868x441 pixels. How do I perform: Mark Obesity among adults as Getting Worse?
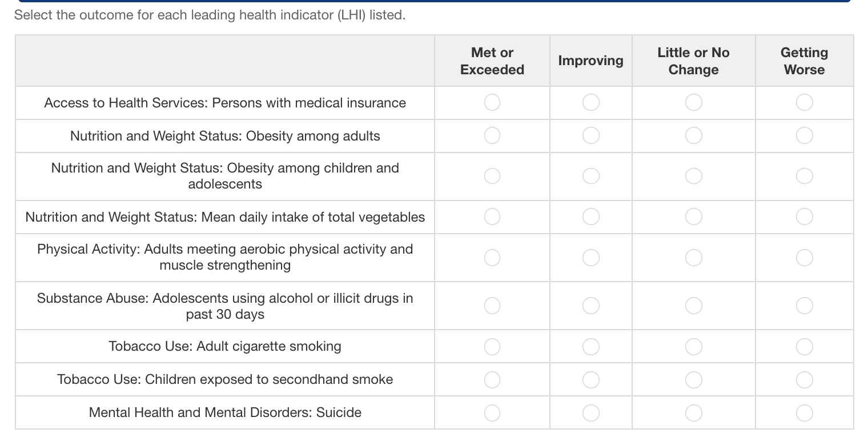click(804, 135)
